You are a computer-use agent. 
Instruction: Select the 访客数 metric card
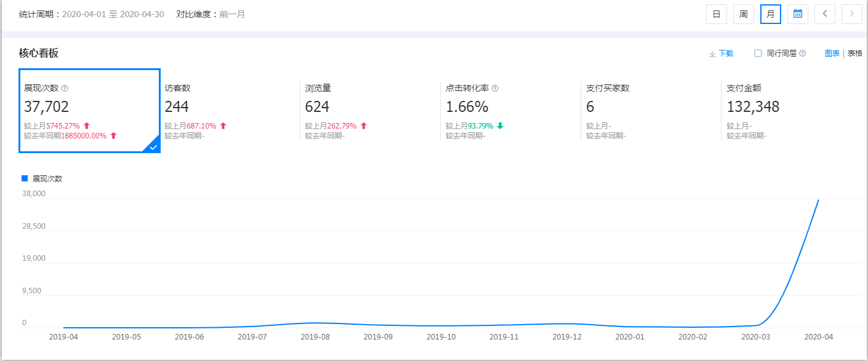pyautogui.click(x=229, y=111)
